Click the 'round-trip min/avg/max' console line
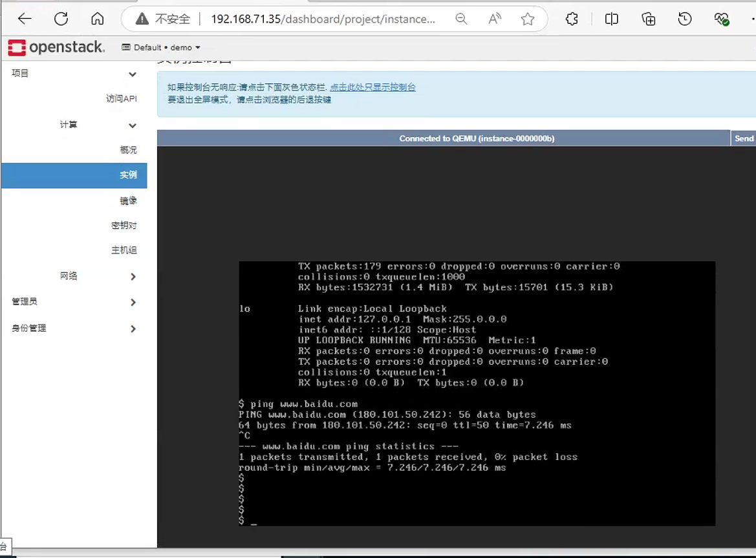Screen dimensions: 756x558 coord(373,467)
